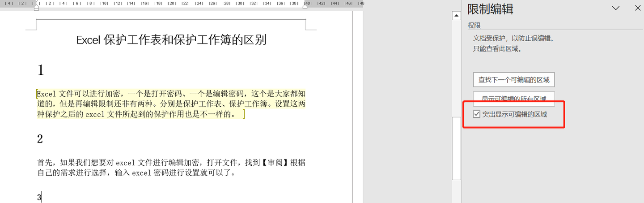Toggle 突出显示可编辑的区域 checkbox
The height and width of the screenshot is (203, 644).
(x=476, y=114)
